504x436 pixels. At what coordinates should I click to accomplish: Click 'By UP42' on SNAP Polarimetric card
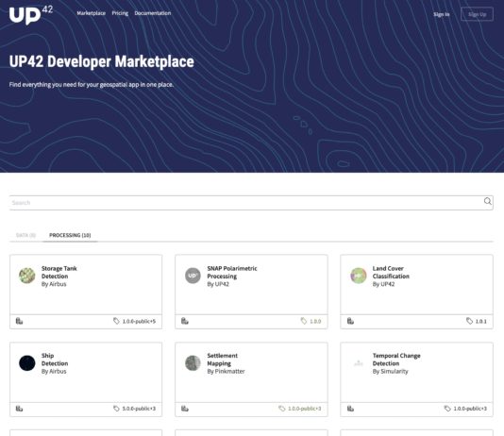click(x=218, y=284)
